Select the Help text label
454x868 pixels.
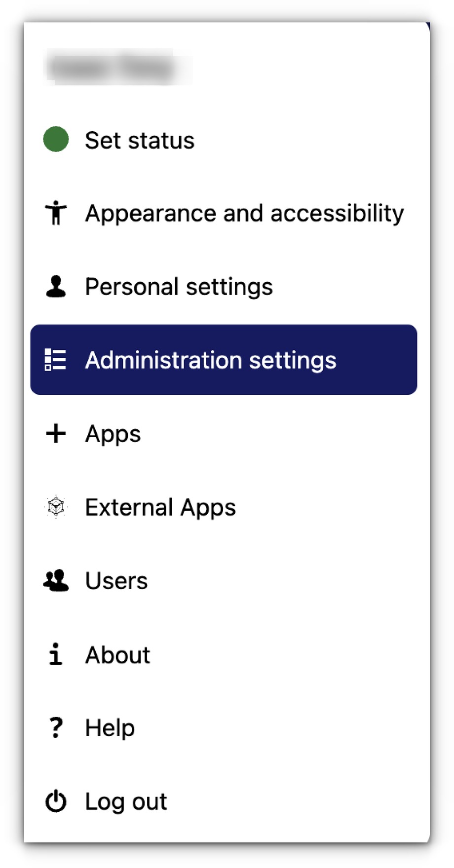[110, 728]
